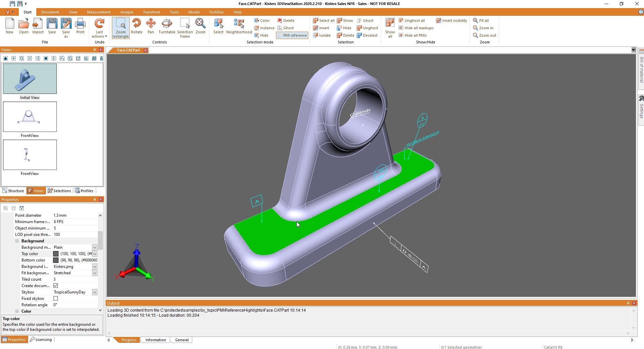Click Hide all markups

coord(416,28)
